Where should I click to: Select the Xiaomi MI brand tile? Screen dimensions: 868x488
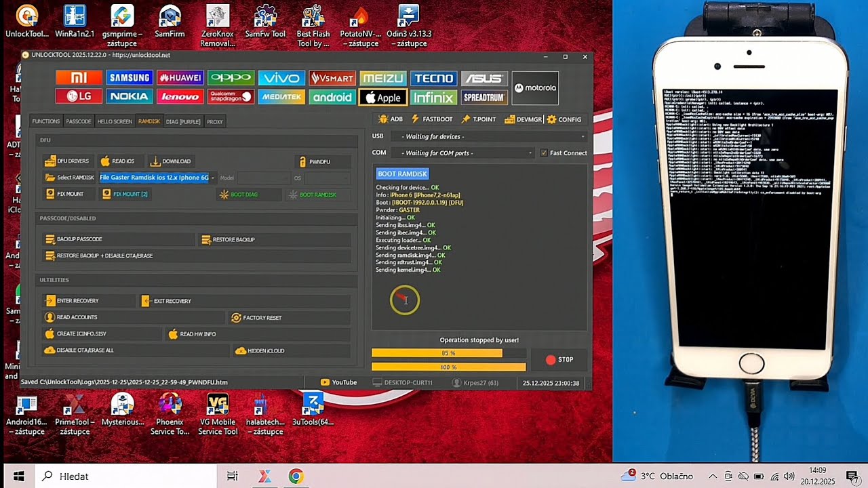79,78
